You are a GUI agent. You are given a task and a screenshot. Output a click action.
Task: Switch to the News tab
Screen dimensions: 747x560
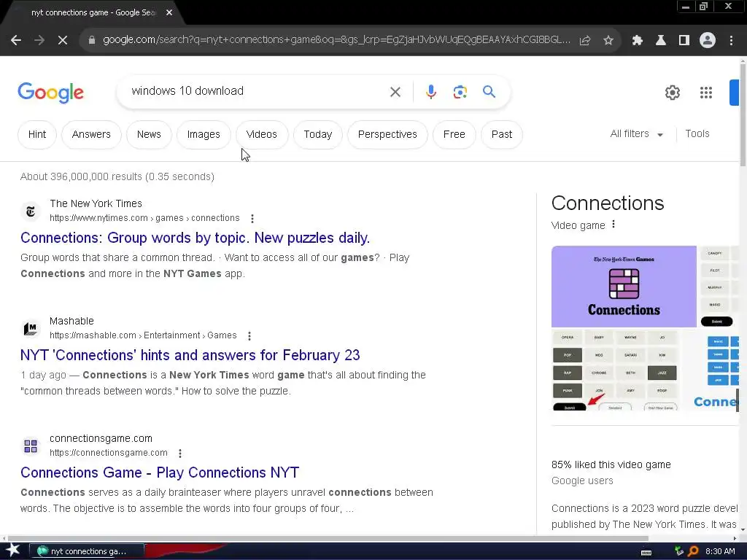(149, 135)
